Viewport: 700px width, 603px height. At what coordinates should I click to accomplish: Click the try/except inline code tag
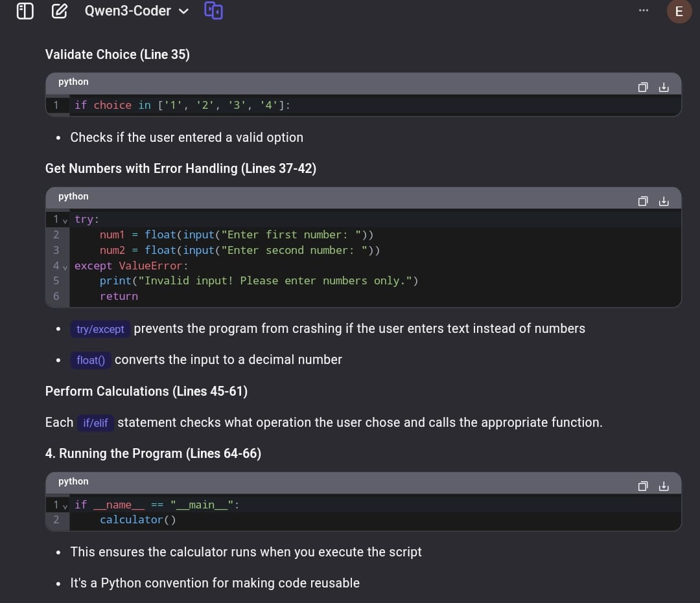[x=100, y=329]
